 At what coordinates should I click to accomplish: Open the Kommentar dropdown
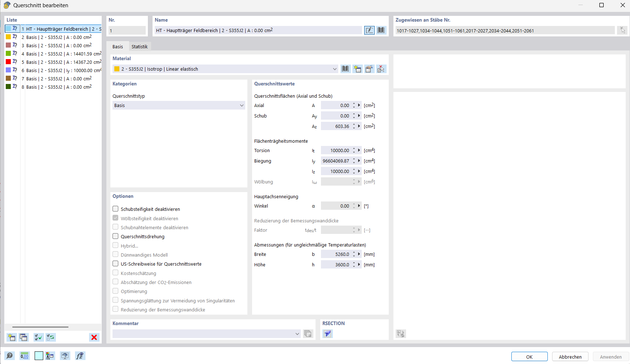pos(207,334)
